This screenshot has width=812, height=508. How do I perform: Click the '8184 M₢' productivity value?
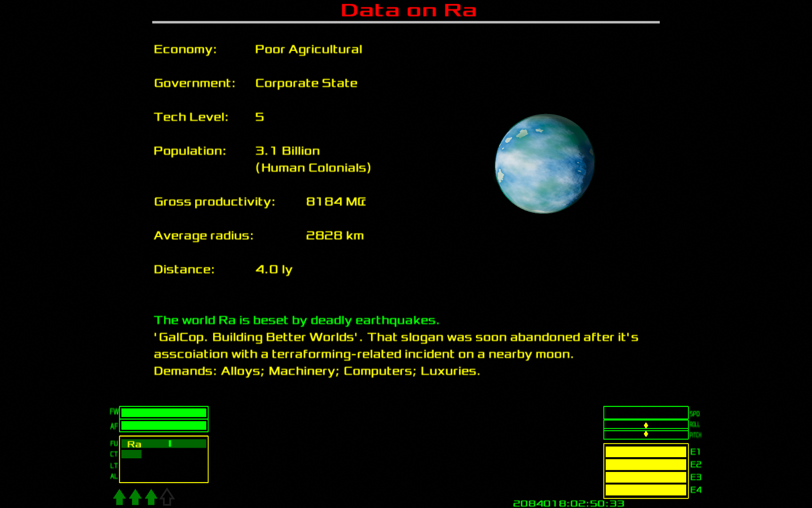coord(336,202)
